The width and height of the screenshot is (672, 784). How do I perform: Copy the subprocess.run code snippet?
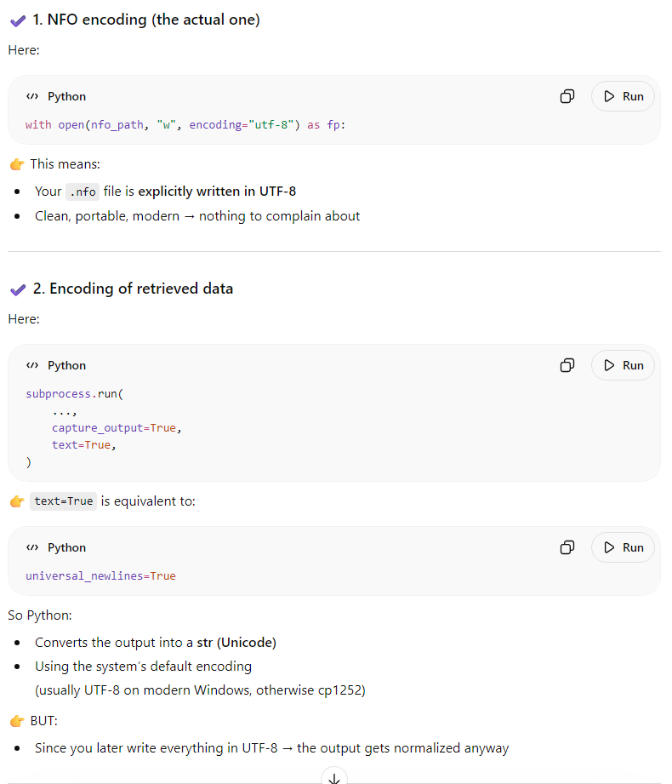567,365
